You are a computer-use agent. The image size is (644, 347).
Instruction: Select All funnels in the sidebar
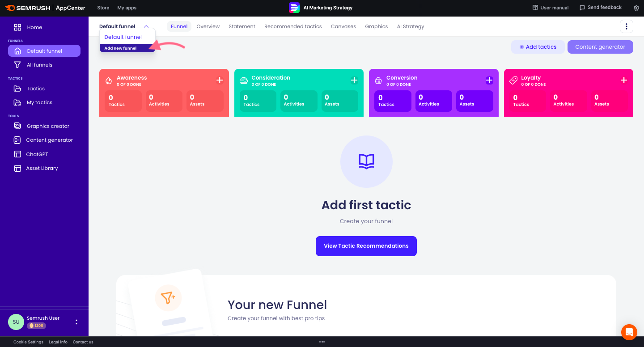[39, 65]
